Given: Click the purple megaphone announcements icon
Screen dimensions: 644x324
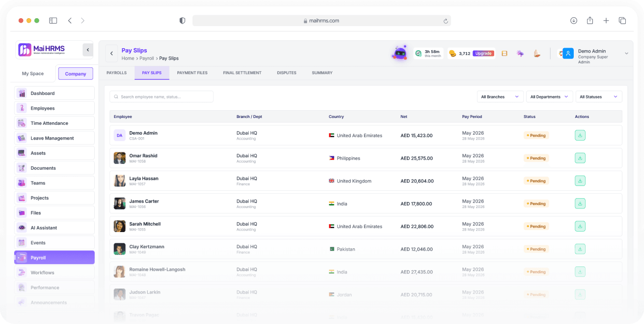Looking at the screenshot, I should pos(520,54).
